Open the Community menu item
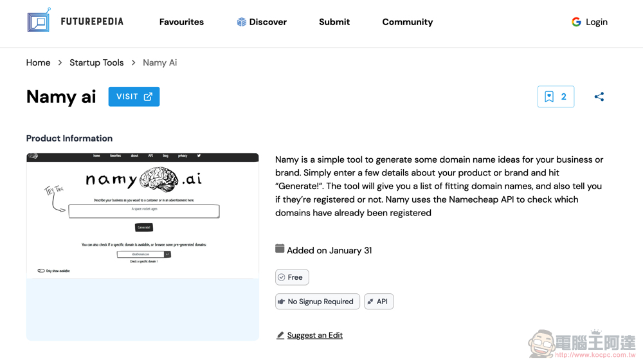 pos(407,22)
